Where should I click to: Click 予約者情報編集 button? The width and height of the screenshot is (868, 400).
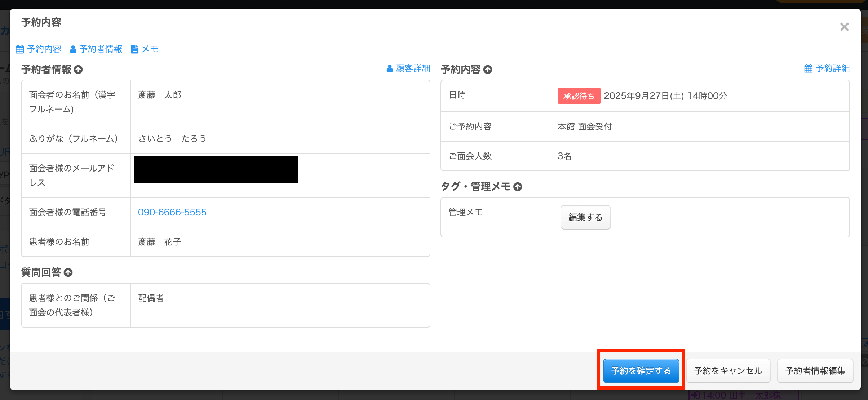click(815, 370)
